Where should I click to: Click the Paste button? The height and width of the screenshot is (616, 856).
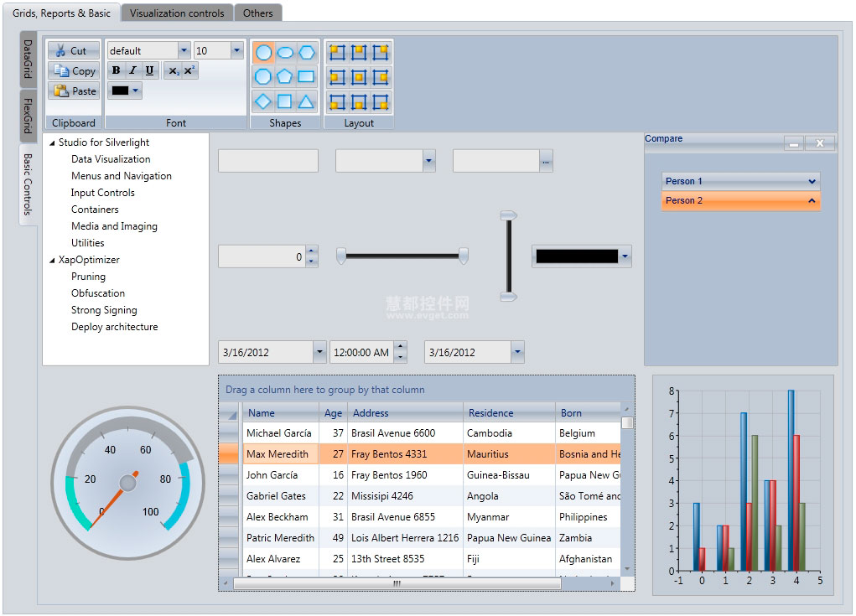pos(74,91)
